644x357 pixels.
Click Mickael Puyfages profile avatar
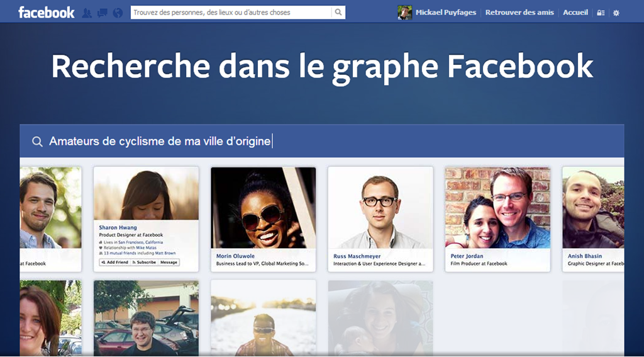coord(404,13)
